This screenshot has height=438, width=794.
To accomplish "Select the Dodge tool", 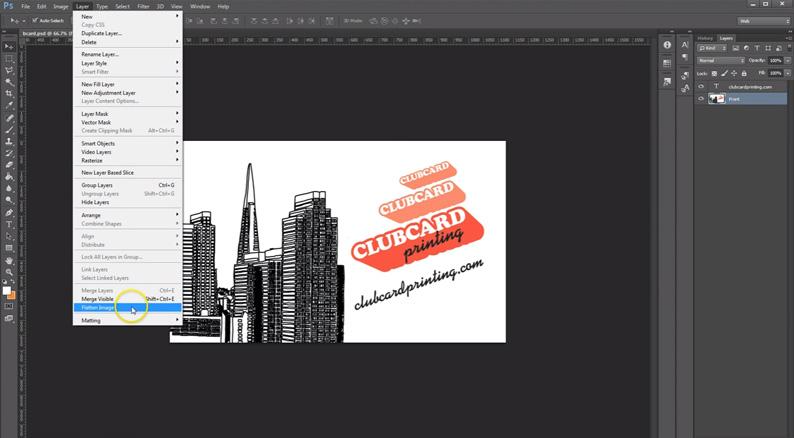I will pos(9,200).
